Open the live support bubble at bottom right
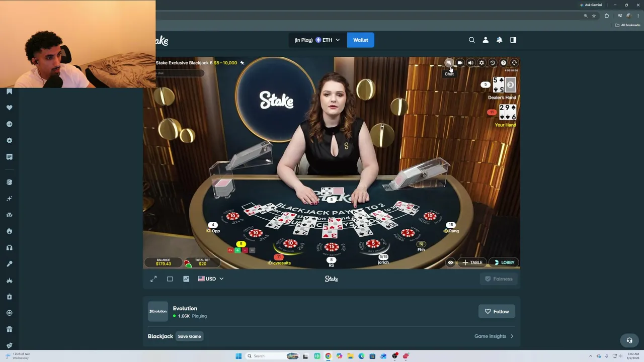Viewport: 644px width, 362px height. 629,340
